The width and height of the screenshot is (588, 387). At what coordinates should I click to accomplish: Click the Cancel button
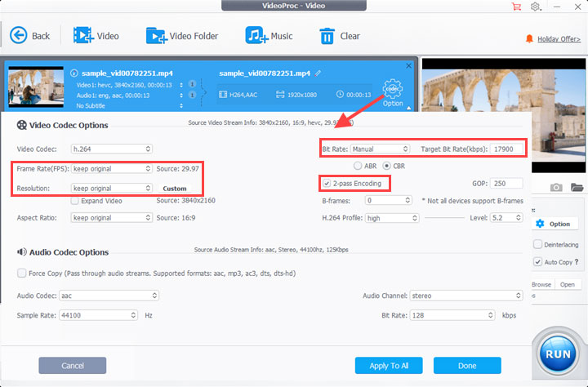coord(73,366)
